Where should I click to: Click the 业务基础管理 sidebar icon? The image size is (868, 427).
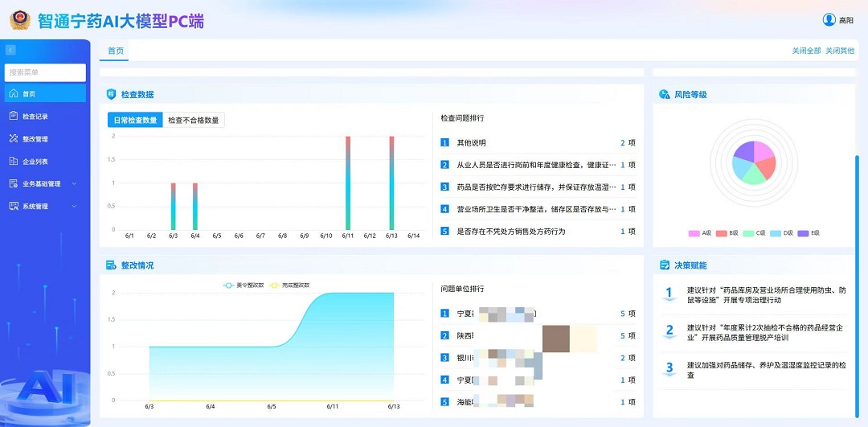point(14,184)
